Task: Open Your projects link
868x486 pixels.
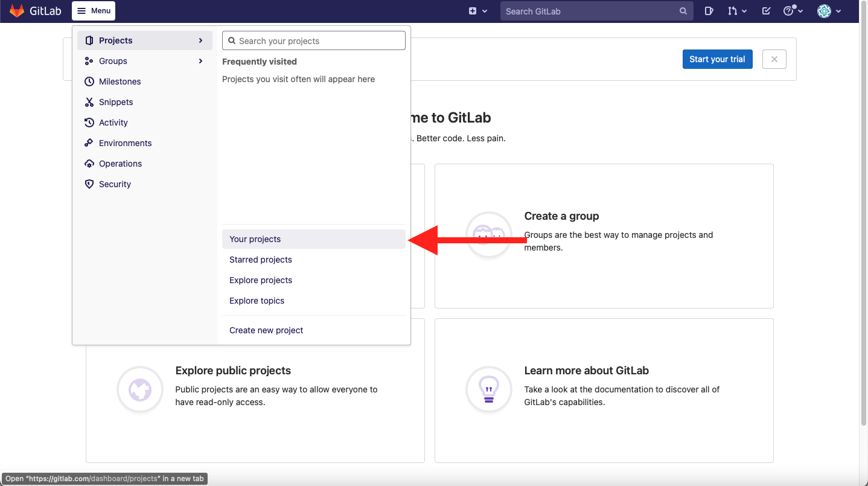Action: (x=314, y=239)
